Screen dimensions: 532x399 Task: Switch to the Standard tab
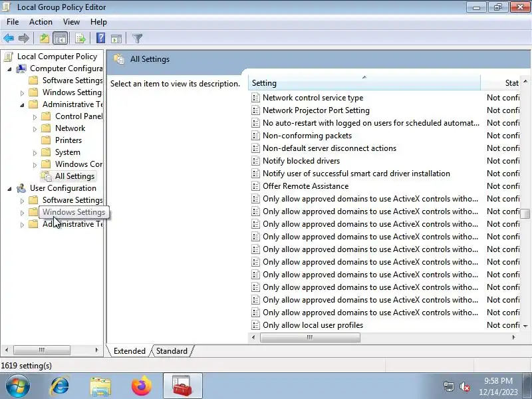[172, 351]
